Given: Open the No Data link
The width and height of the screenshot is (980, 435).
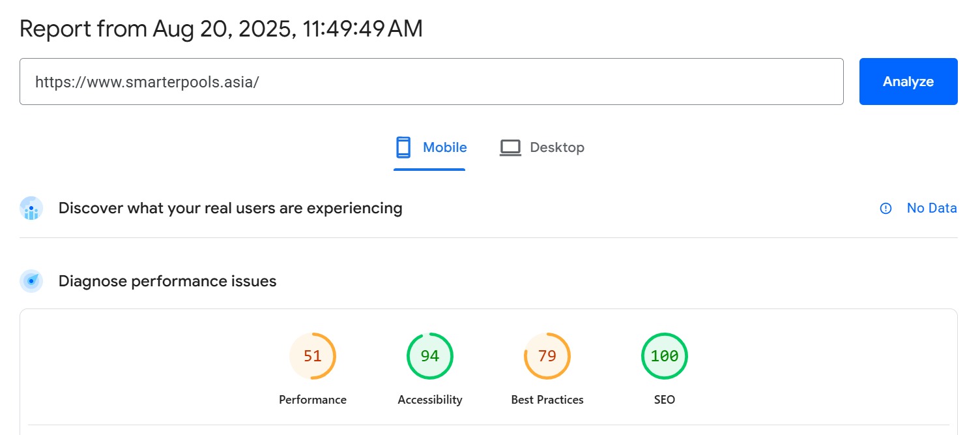Looking at the screenshot, I should point(931,209).
